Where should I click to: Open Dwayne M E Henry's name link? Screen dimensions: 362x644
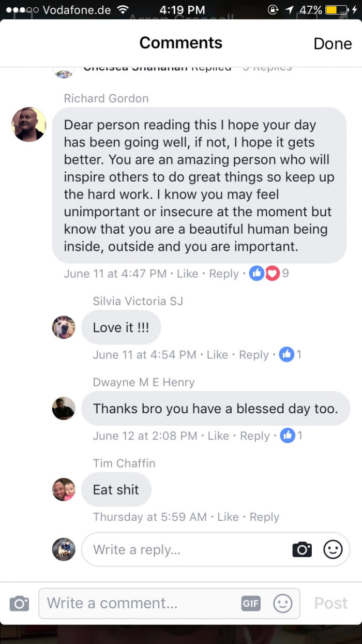(144, 382)
